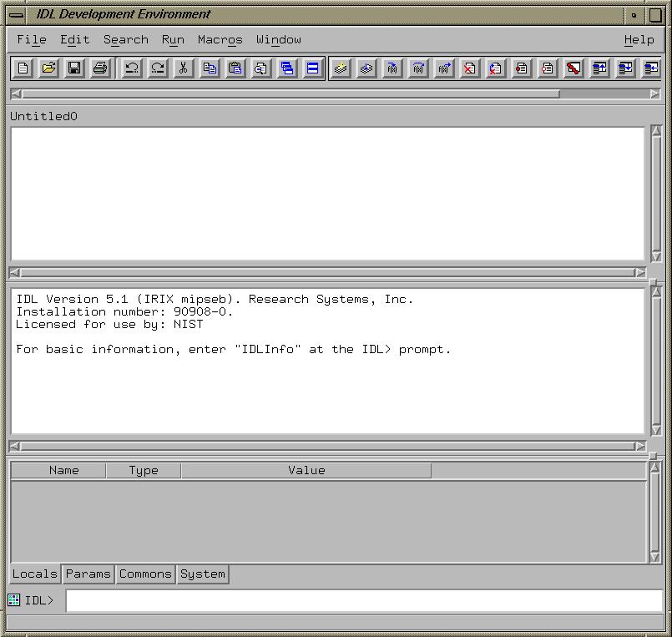
Task: Click the Clear Breakpoint hollow red dot icon
Action: tap(548, 68)
